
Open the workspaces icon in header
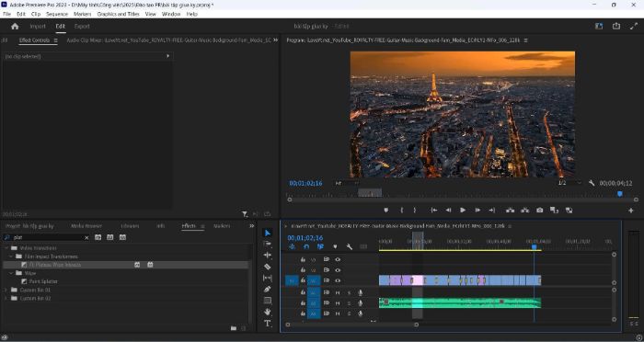tap(599, 27)
